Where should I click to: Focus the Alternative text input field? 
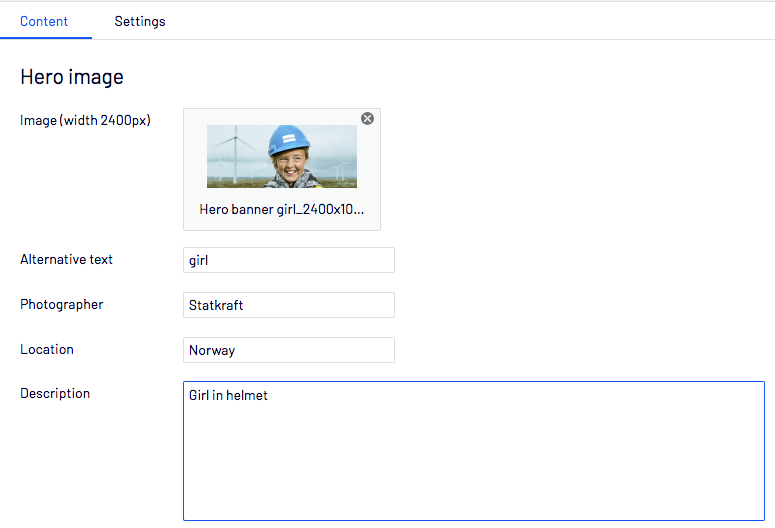289,260
